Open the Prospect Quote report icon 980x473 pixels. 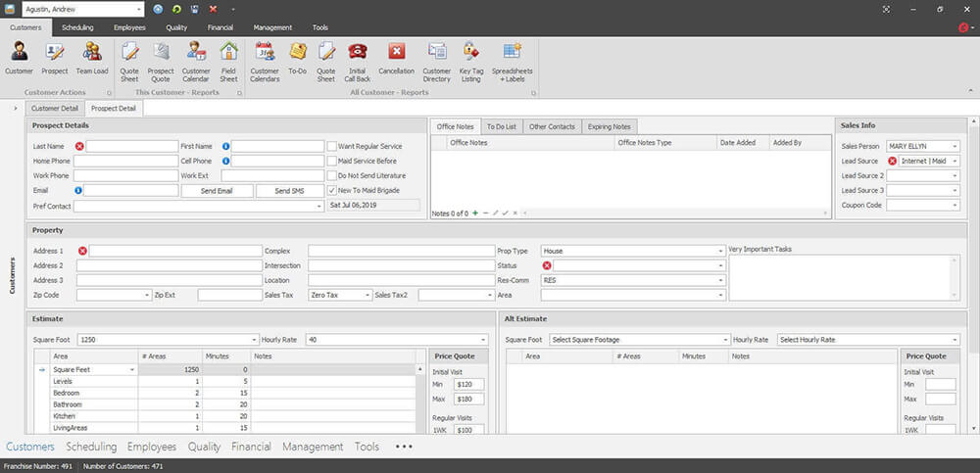pos(161,61)
